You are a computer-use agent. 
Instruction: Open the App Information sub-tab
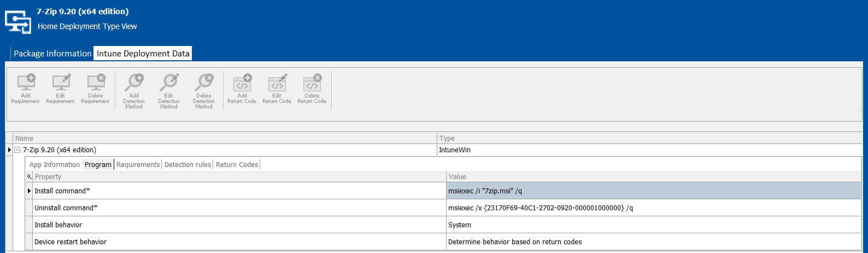click(55, 164)
